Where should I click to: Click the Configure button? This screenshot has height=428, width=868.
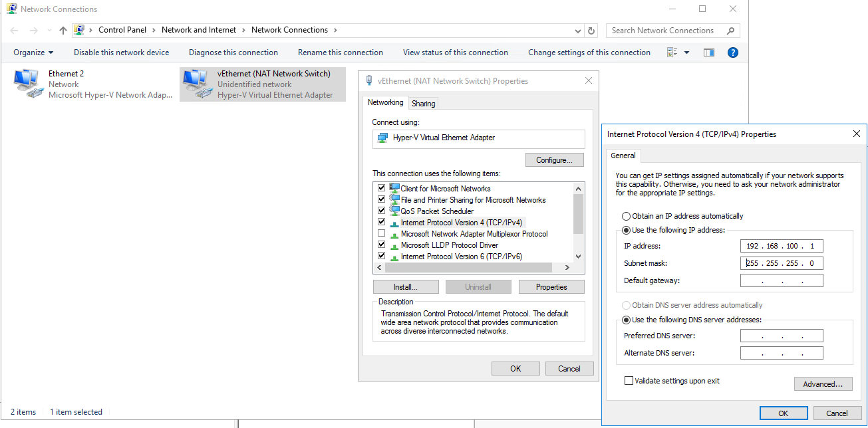(x=555, y=160)
